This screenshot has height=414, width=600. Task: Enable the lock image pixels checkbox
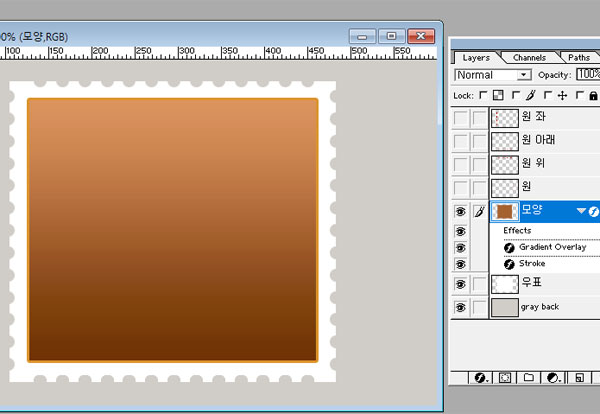[x=516, y=95]
